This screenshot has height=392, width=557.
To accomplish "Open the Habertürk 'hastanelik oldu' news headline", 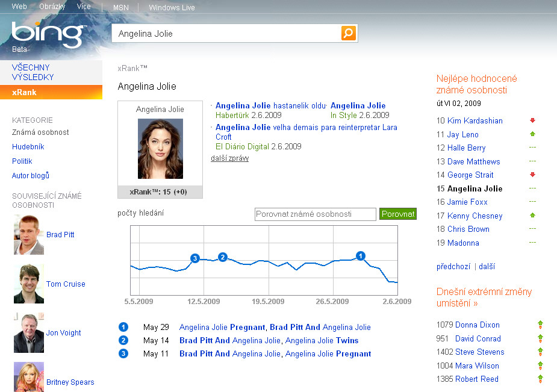I will [x=271, y=105].
